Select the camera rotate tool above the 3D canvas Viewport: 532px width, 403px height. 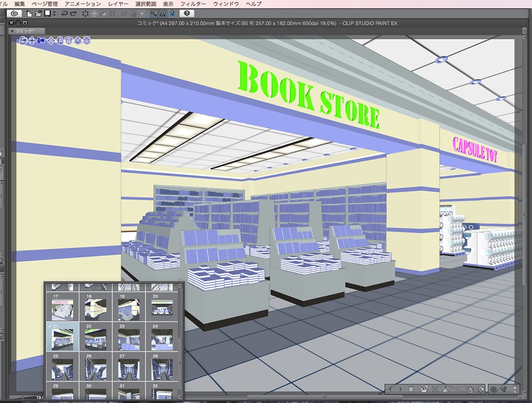click(23, 40)
